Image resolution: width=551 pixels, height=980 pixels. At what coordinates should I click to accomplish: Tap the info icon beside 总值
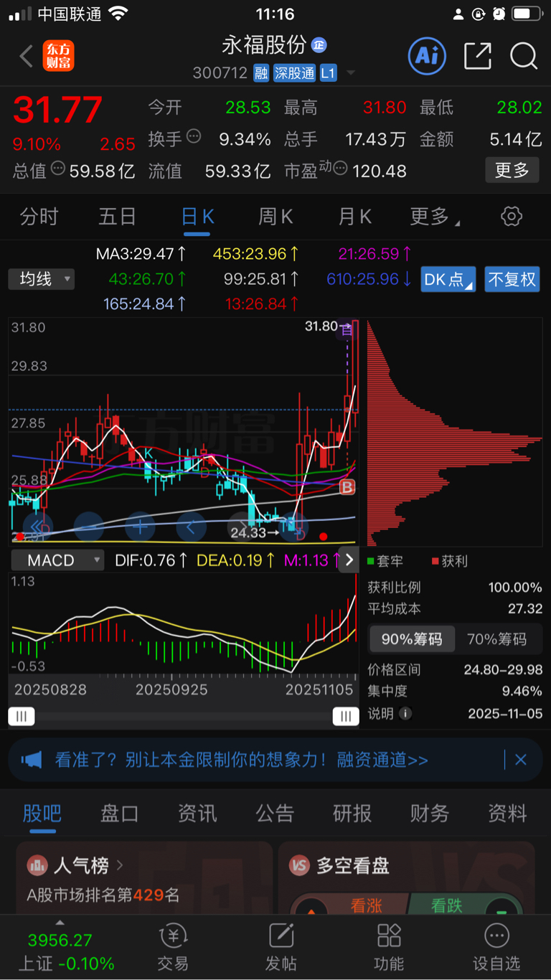click(58, 169)
